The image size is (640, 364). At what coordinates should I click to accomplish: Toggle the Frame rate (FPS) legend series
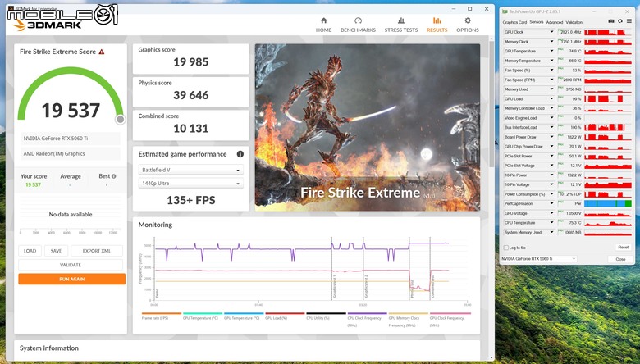[x=161, y=316]
